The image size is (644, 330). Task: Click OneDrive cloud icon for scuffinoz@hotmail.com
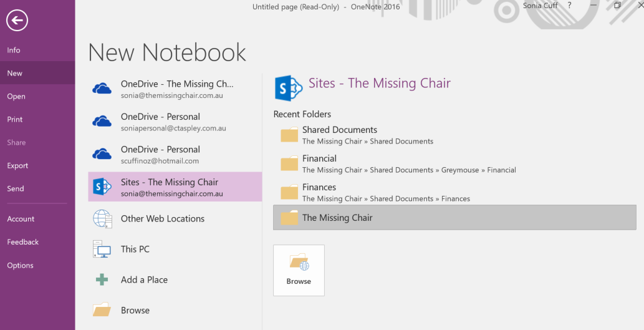pos(102,154)
